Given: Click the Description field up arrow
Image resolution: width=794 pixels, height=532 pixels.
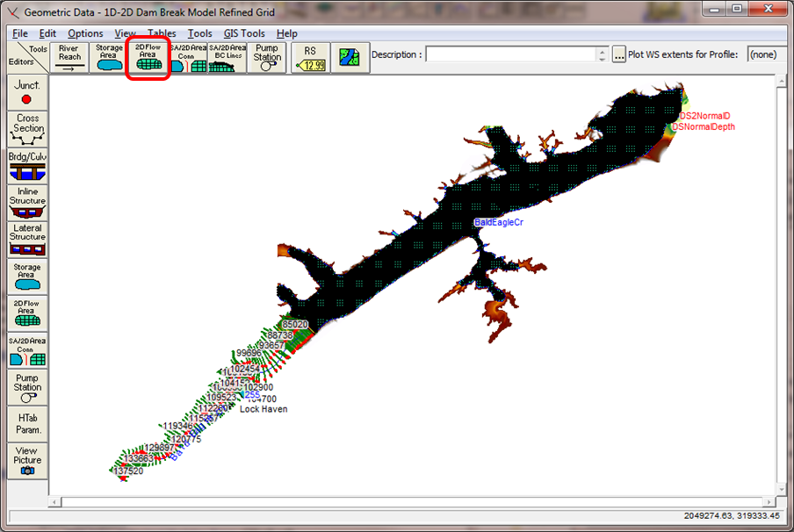Looking at the screenshot, I should click(602, 51).
